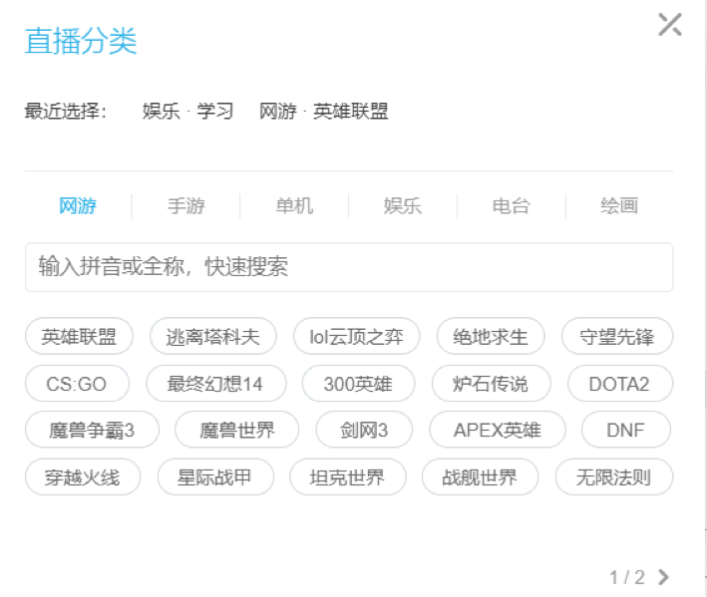Select the 单机 tab
Image resolution: width=707 pixels, height=597 pixels.
[x=294, y=207]
